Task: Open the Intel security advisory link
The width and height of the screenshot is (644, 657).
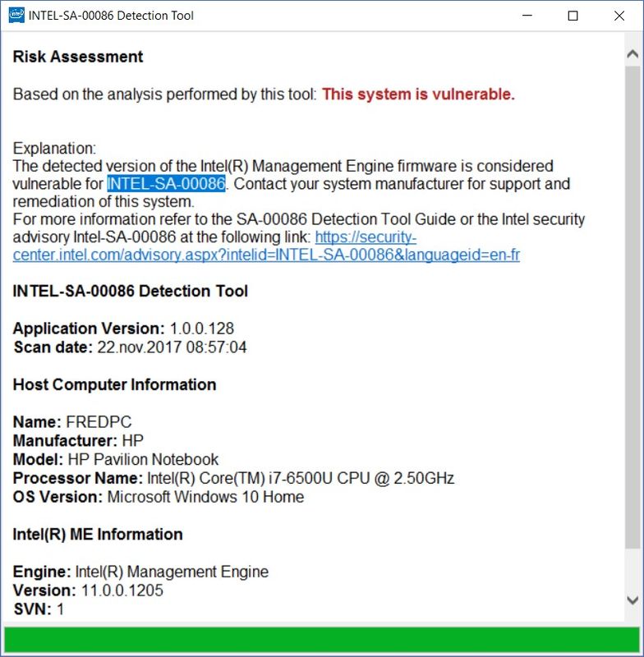Action: pos(266,255)
